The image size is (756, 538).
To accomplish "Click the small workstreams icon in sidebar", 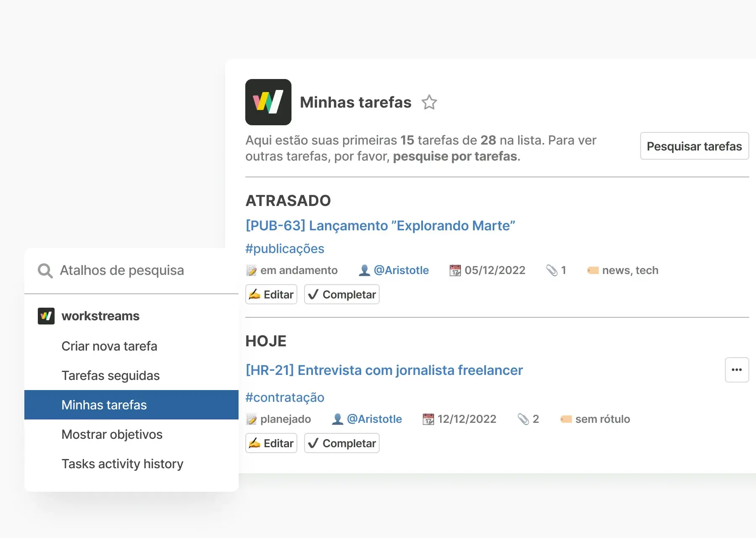I will coord(46,316).
